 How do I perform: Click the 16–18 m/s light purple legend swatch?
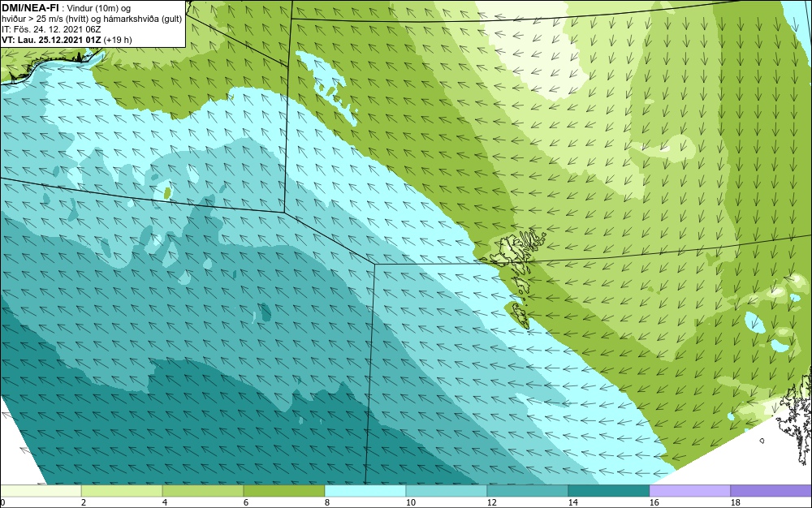(689, 490)
